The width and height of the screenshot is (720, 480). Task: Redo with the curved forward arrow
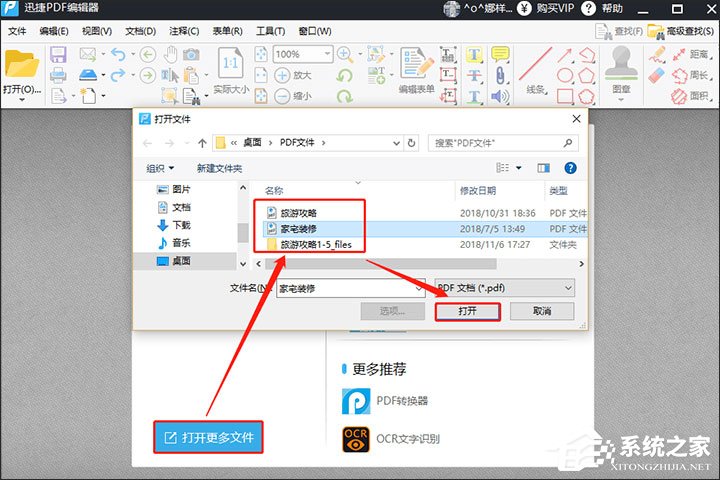(118, 75)
